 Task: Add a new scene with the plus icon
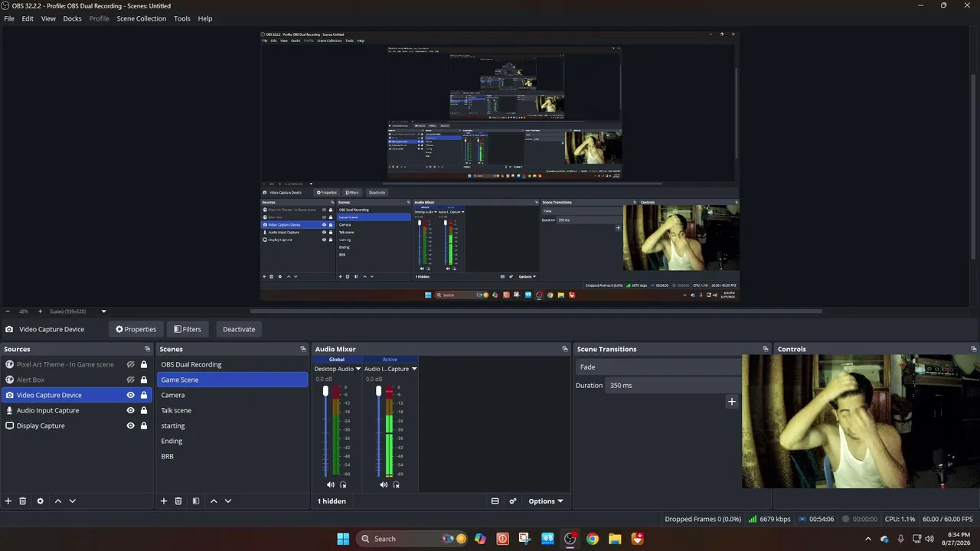click(x=164, y=501)
